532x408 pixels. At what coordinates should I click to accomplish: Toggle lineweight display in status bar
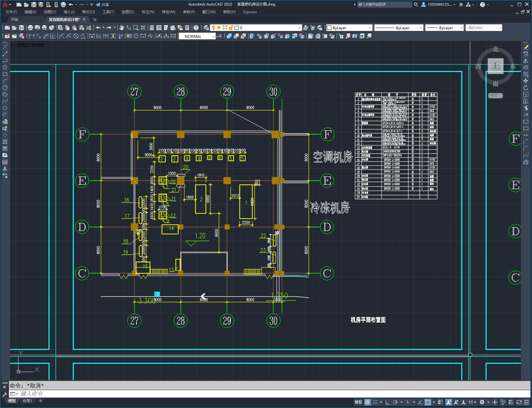point(440,402)
